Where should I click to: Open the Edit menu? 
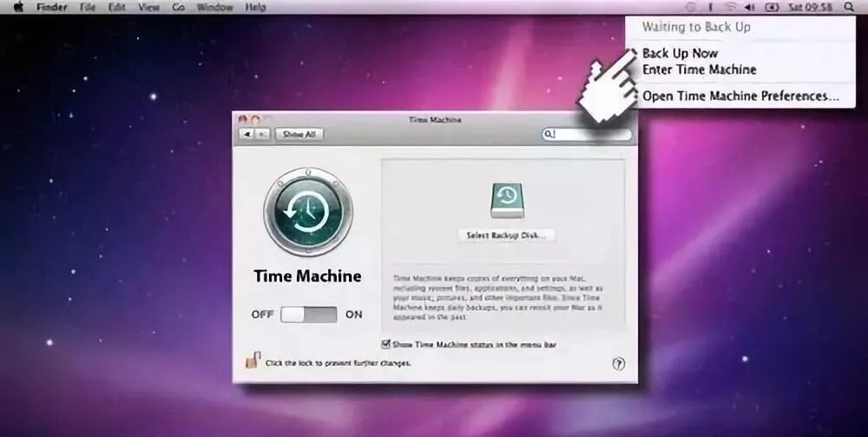point(117,7)
